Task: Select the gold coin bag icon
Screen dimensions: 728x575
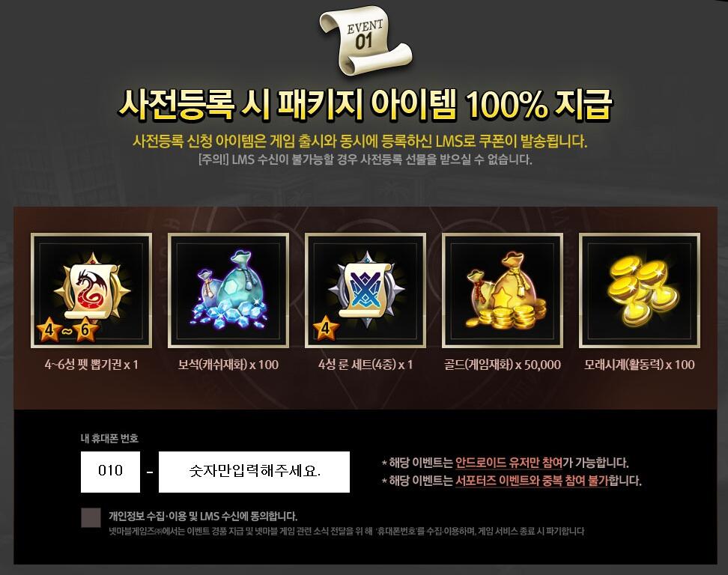Action: point(503,290)
